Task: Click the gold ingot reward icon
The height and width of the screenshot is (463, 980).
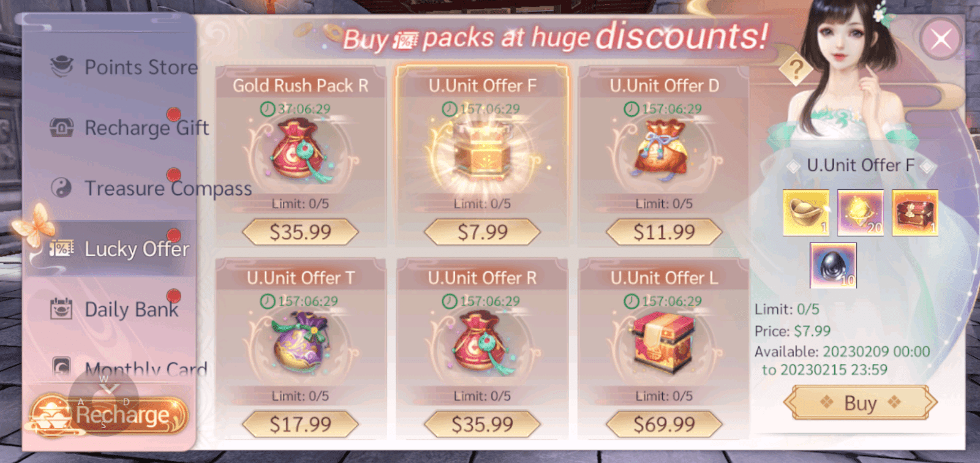Action: 806,213
